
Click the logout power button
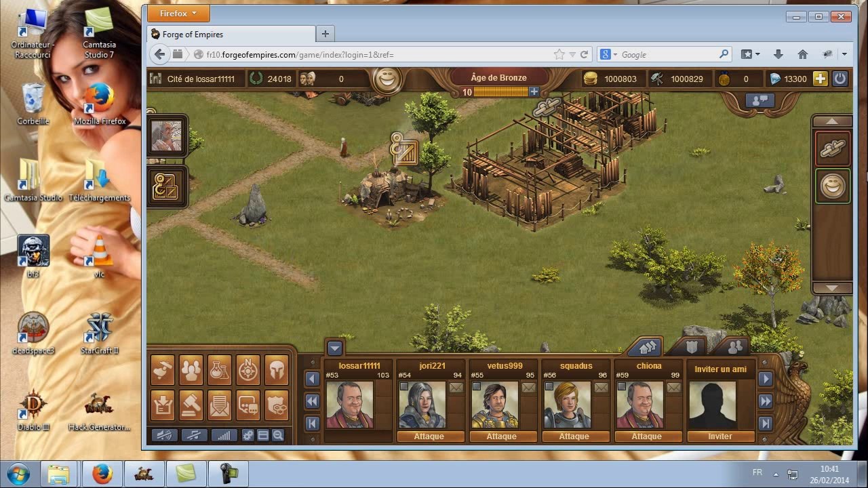(x=840, y=79)
